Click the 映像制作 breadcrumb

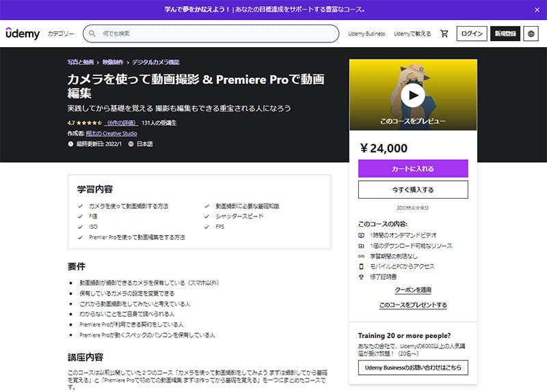click(113, 62)
